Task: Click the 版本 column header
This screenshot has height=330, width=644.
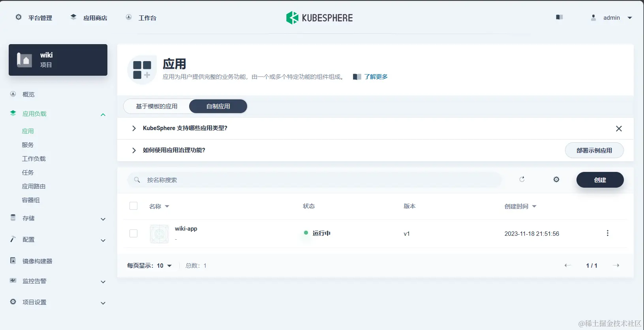Action: [409, 206]
